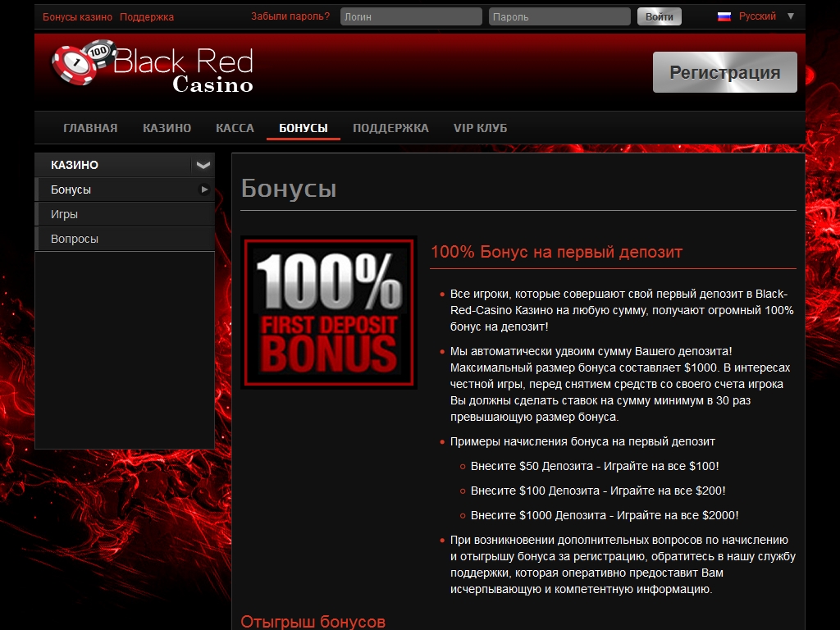The height and width of the screenshot is (630, 840).
Task: Select Вопросы in the sidebar menu
Action: point(74,239)
